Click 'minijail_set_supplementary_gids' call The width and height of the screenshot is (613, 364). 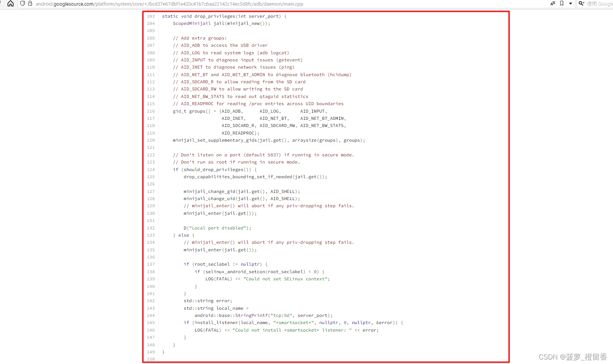pos(215,140)
